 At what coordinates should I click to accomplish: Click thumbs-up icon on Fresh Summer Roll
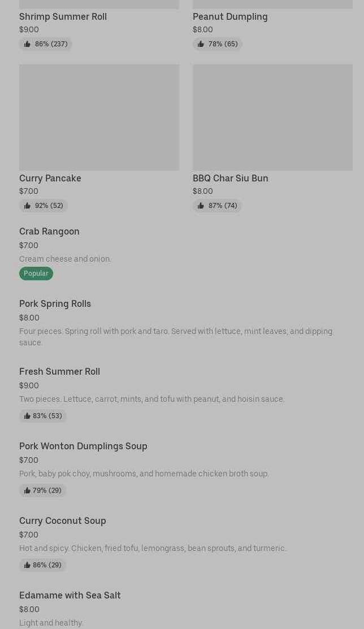point(27,416)
